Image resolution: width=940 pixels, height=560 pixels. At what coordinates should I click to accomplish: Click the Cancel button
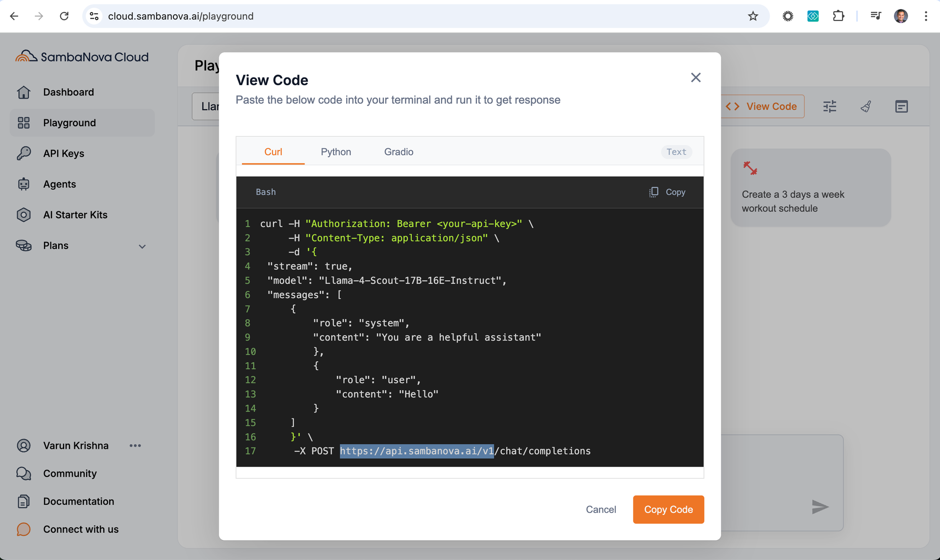pos(601,509)
